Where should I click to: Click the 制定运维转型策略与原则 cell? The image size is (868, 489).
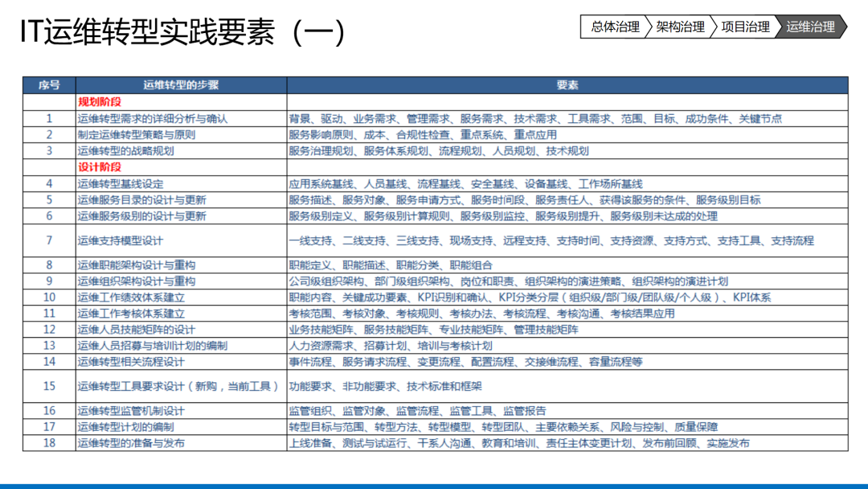point(181,134)
